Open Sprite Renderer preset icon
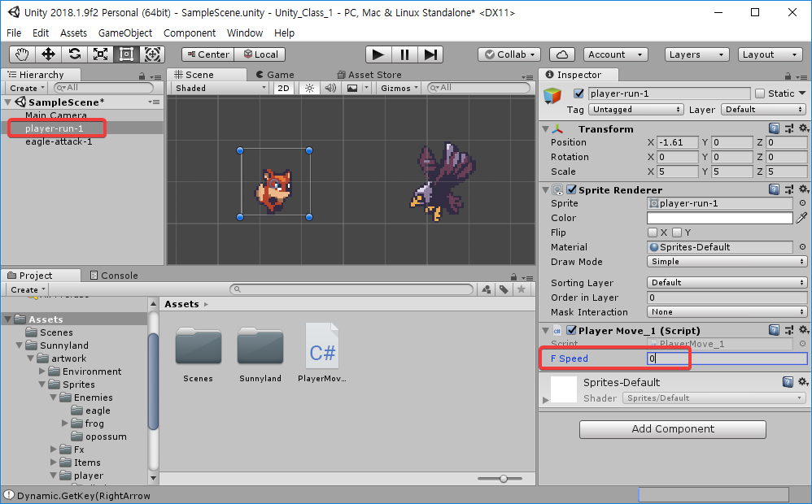812x504 pixels. coord(788,189)
